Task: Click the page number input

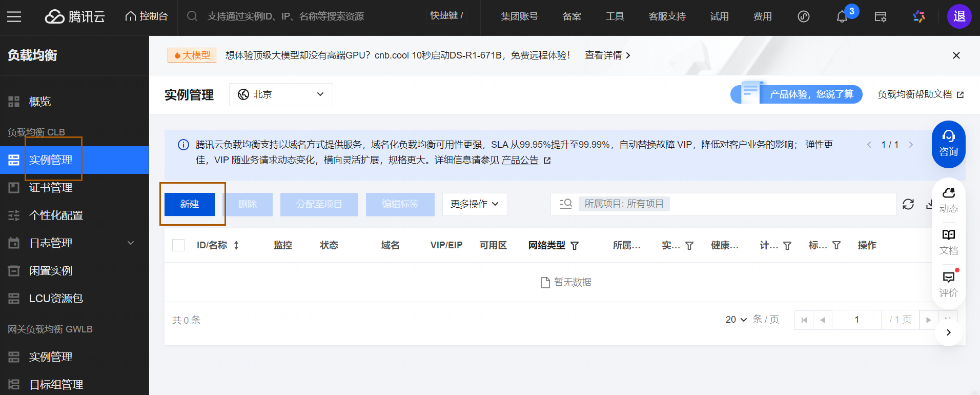Action: [856, 320]
